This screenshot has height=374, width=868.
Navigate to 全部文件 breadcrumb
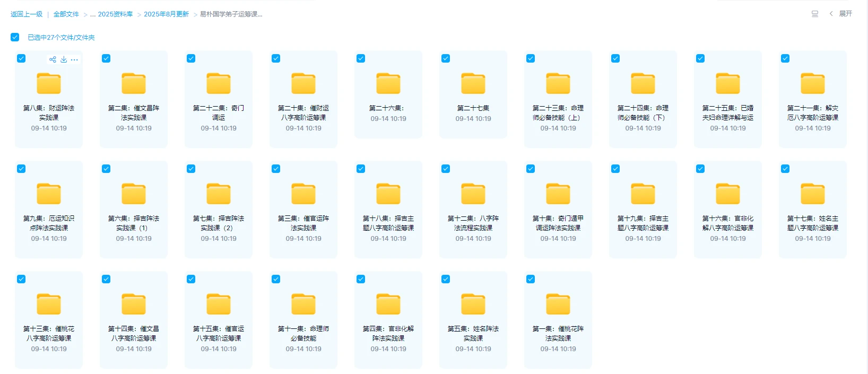click(x=66, y=14)
